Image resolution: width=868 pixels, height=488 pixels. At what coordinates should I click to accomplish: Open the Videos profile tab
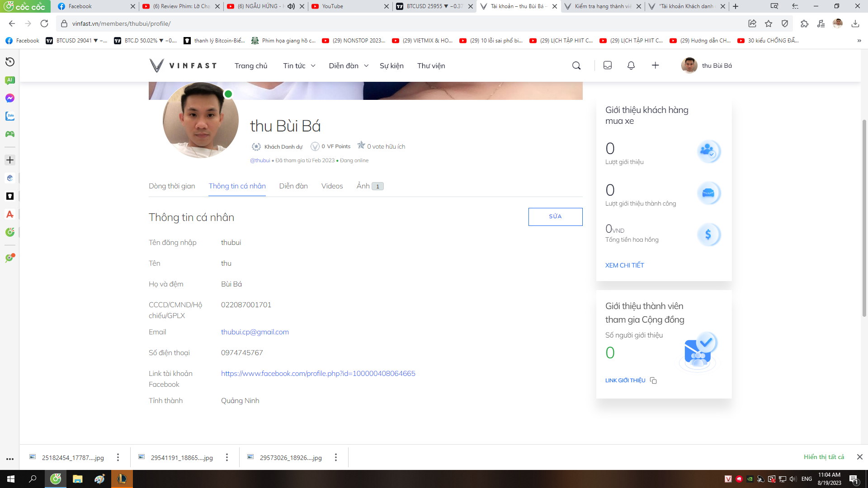click(332, 186)
